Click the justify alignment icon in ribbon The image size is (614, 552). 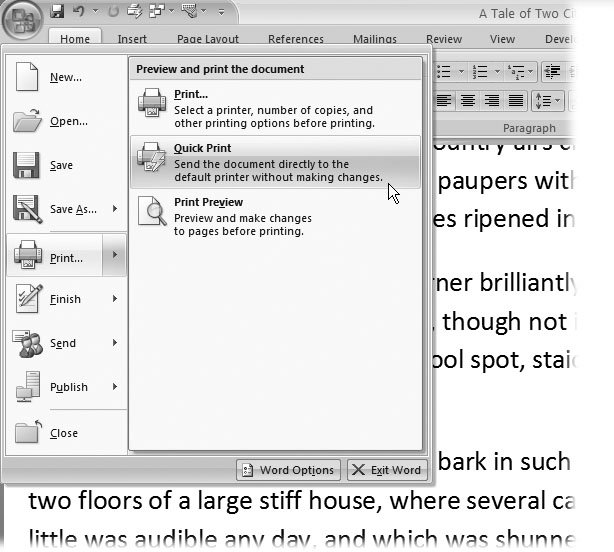(x=516, y=100)
